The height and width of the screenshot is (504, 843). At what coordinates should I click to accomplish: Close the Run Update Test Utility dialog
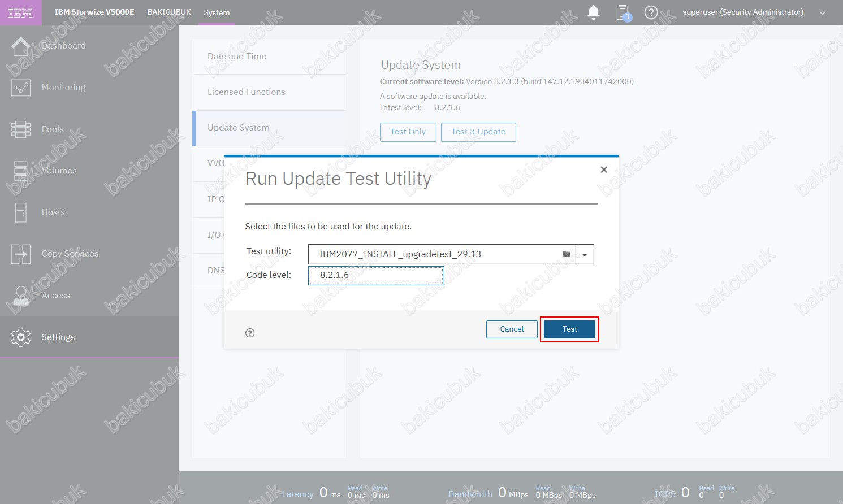604,170
